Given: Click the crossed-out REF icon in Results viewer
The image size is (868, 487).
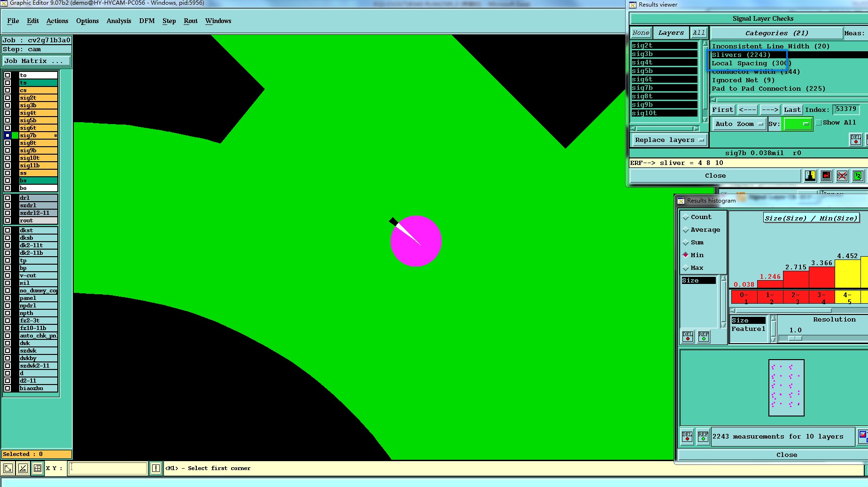Looking at the screenshot, I should coord(842,176).
